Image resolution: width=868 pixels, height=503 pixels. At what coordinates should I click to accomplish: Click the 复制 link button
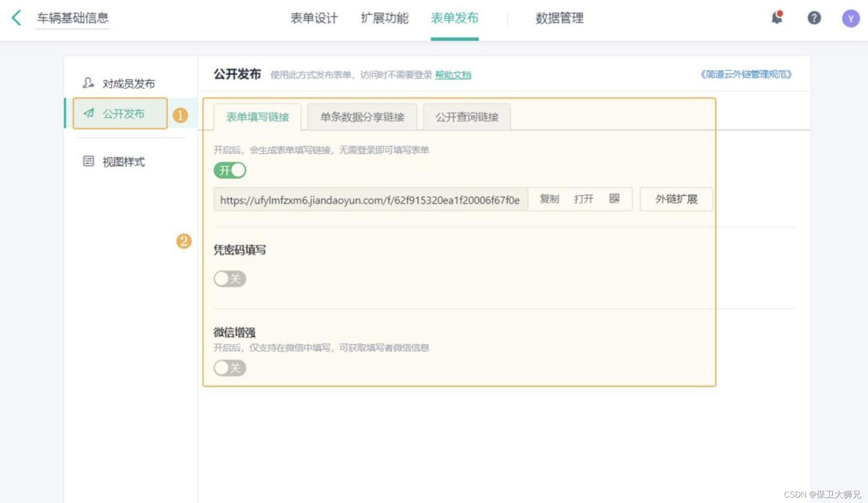(x=549, y=199)
